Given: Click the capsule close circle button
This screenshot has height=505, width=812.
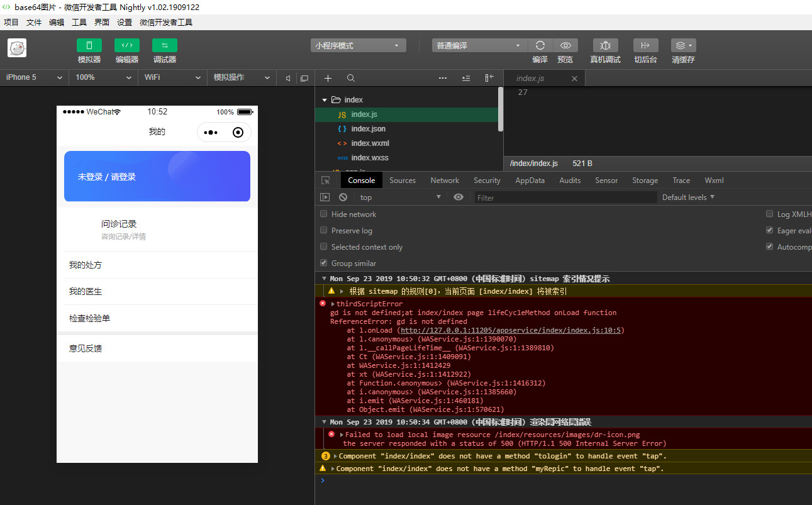Looking at the screenshot, I should 238,132.
